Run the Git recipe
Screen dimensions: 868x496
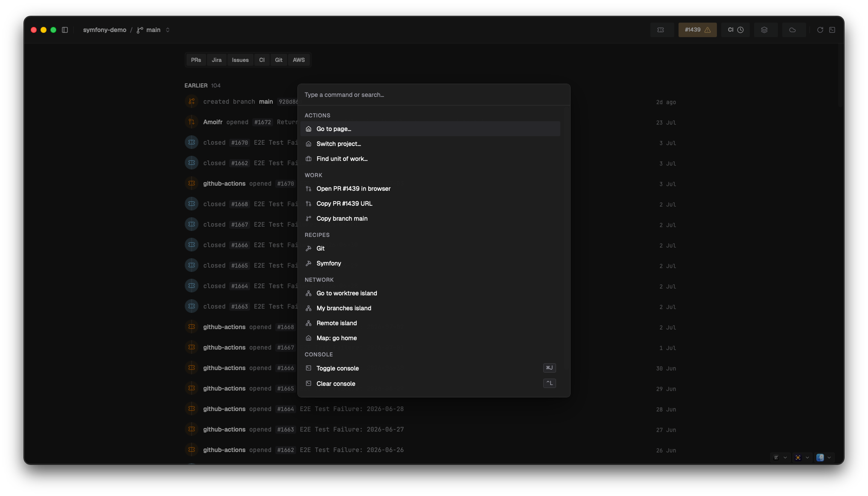[x=430, y=248]
